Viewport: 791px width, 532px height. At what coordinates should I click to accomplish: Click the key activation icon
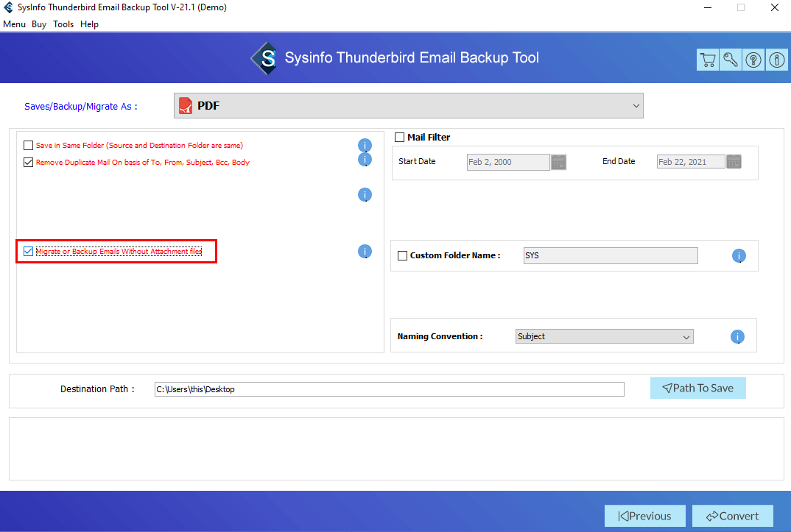[x=731, y=60]
